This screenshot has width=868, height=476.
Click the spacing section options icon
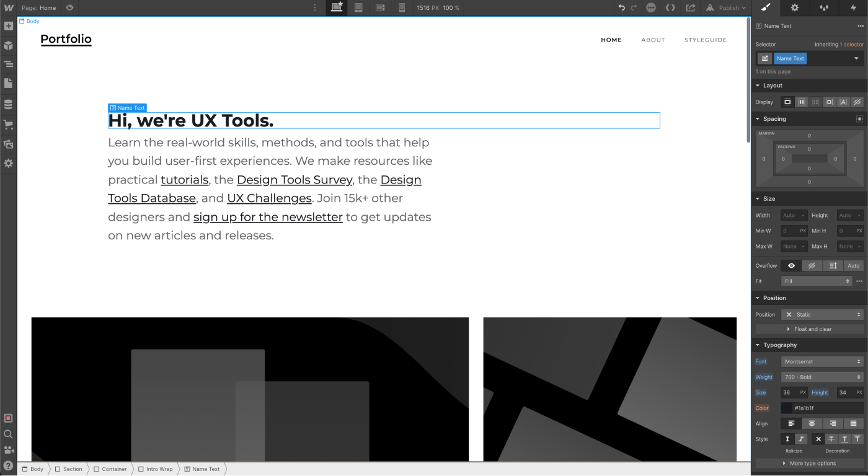point(859,119)
